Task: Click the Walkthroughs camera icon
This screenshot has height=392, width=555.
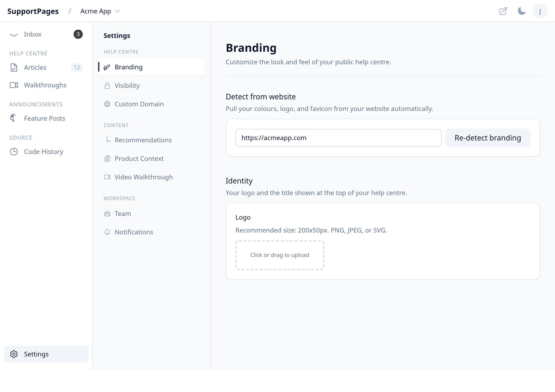Action: click(14, 85)
